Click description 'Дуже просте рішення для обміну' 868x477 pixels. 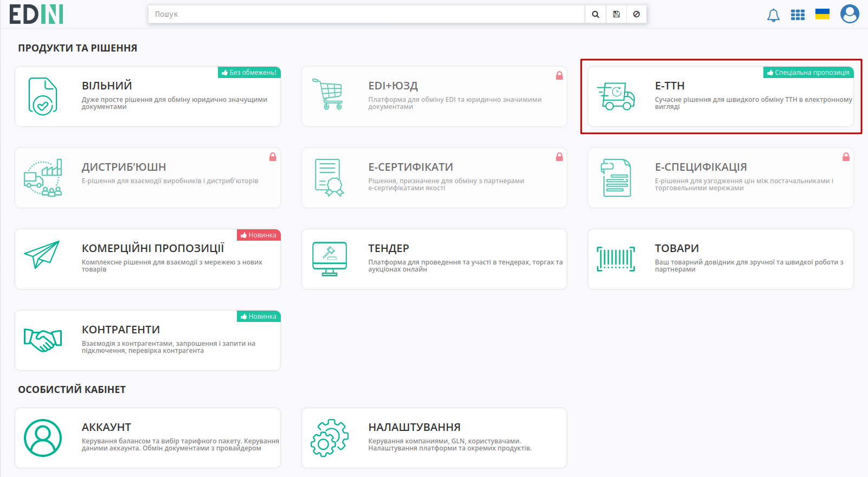pos(175,103)
